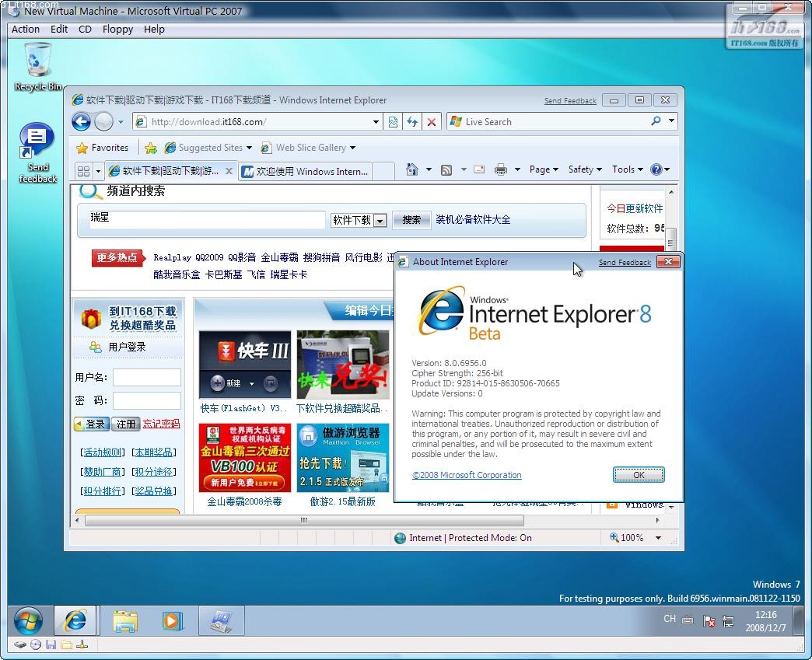Click the page zoom 100% control
Viewport: 812px width, 660px height.
627,538
